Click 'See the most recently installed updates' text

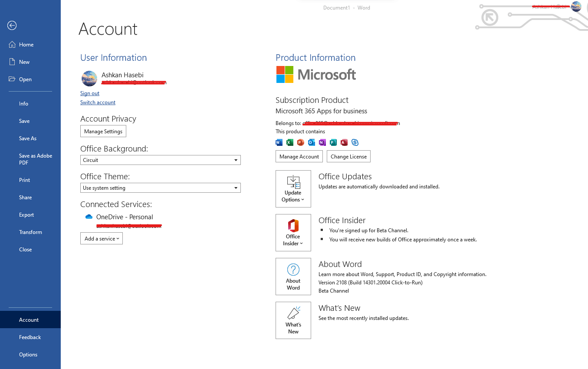(364, 318)
